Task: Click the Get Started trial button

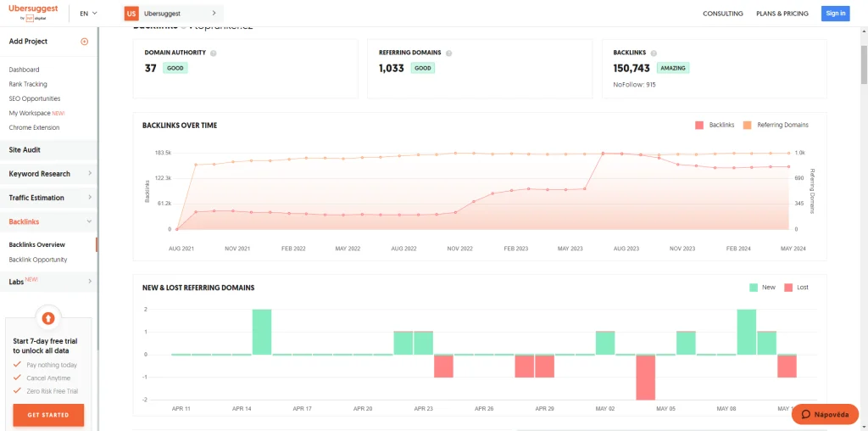Action: [48, 415]
